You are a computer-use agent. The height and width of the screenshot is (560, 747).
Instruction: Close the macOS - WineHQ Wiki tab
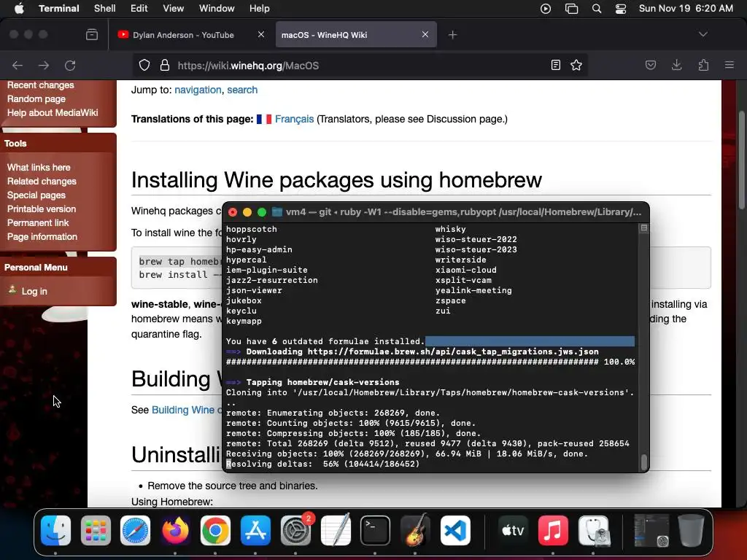[x=425, y=34]
